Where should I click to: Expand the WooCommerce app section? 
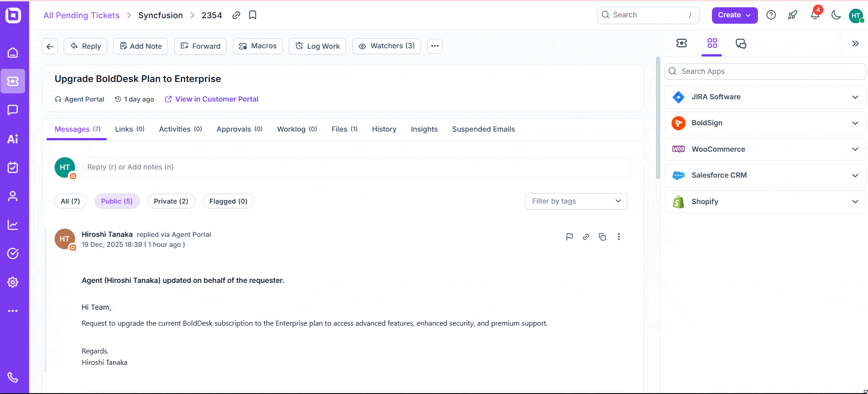point(765,149)
